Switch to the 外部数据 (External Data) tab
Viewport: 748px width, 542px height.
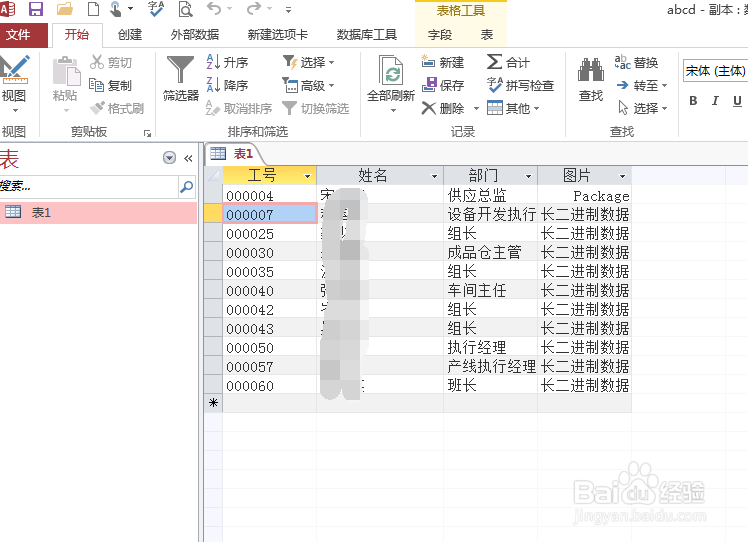pyautogui.click(x=195, y=35)
